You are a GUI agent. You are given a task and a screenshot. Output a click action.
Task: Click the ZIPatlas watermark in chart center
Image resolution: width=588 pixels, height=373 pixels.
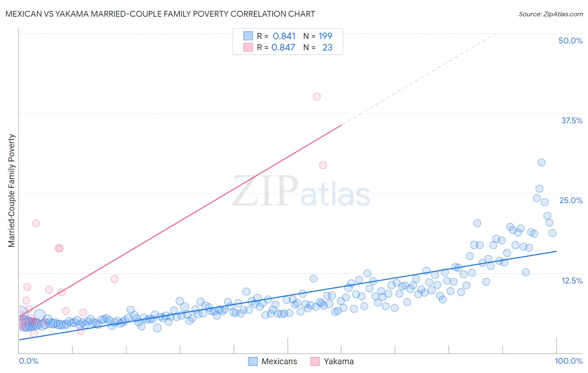coord(301,192)
